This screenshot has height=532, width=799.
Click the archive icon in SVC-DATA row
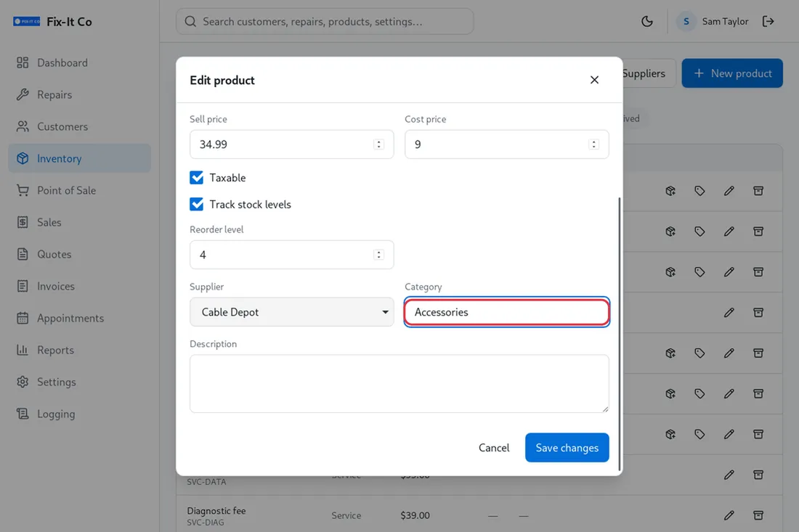click(758, 475)
